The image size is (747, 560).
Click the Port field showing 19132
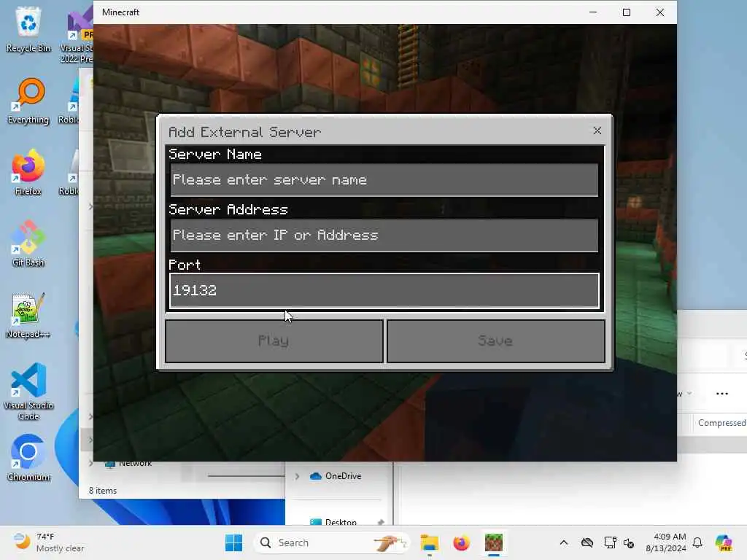(384, 290)
